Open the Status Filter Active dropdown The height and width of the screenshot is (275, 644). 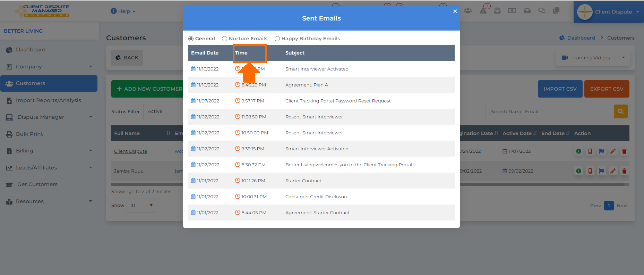(163, 111)
